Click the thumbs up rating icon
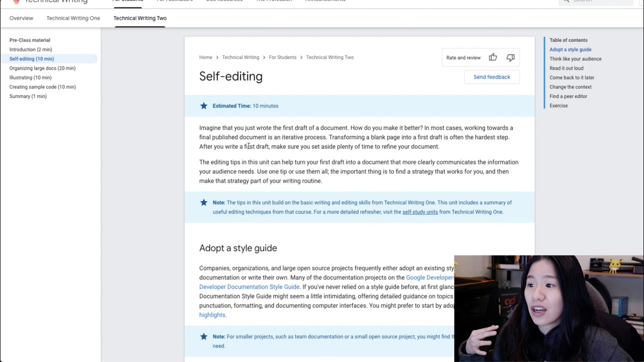 tap(493, 57)
